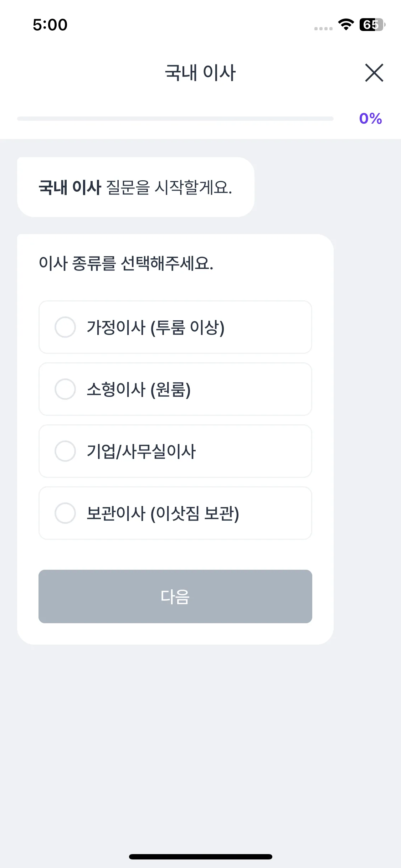Select the 기업/사무실이사 radio circle
The height and width of the screenshot is (868, 401).
tap(65, 451)
